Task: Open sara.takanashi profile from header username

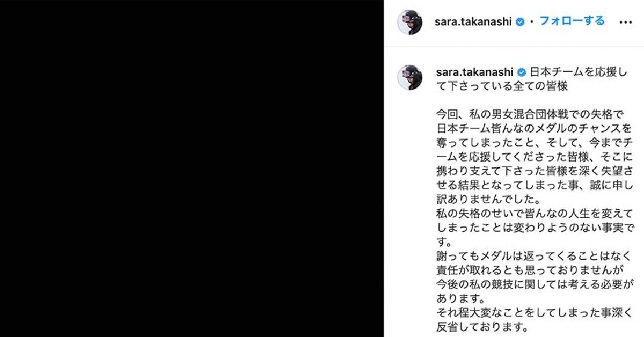Action: coord(474,22)
